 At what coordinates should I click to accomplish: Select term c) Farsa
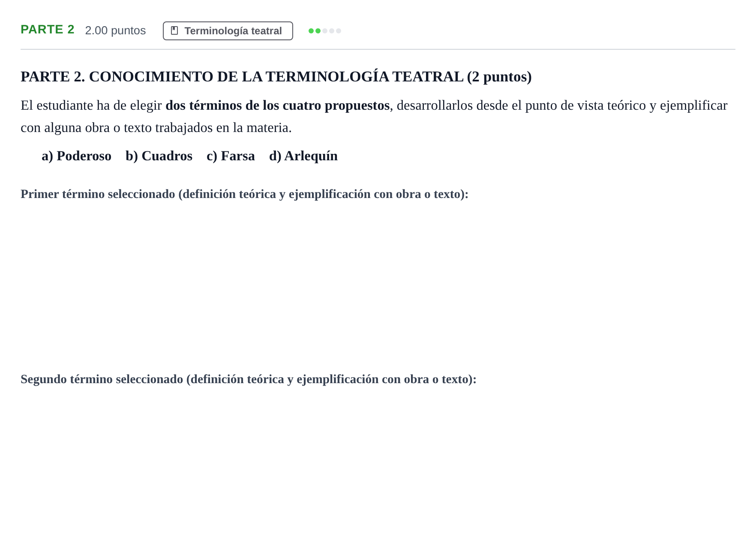(x=231, y=156)
